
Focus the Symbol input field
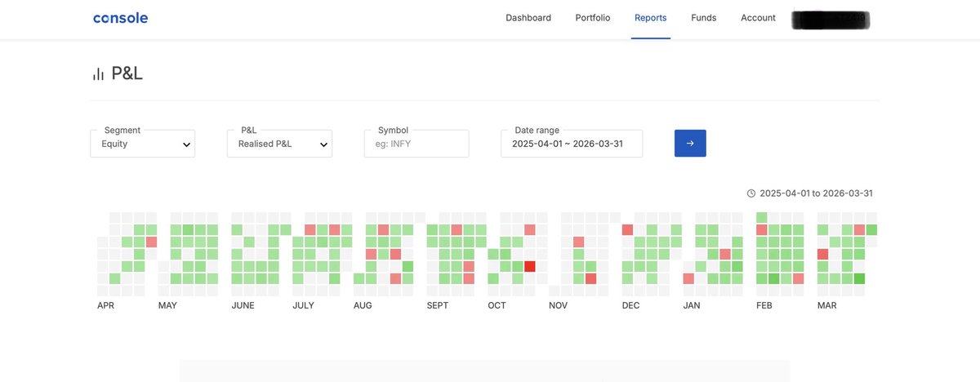pyautogui.click(x=416, y=144)
